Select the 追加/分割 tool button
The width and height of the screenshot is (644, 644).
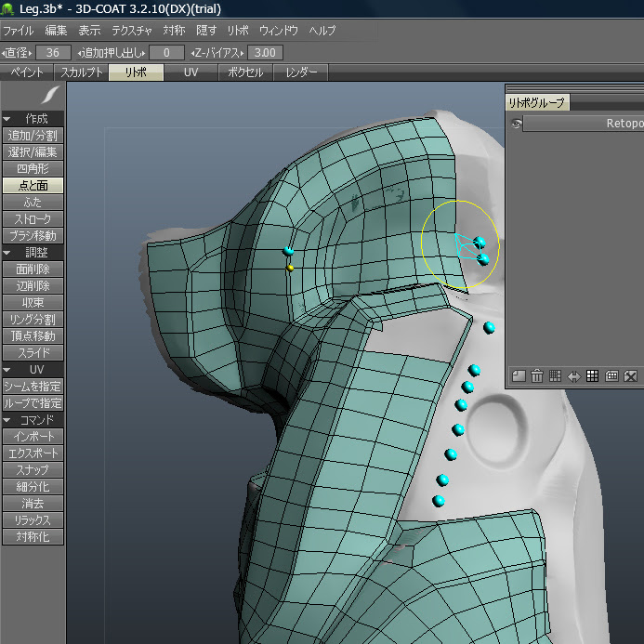coord(33,136)
